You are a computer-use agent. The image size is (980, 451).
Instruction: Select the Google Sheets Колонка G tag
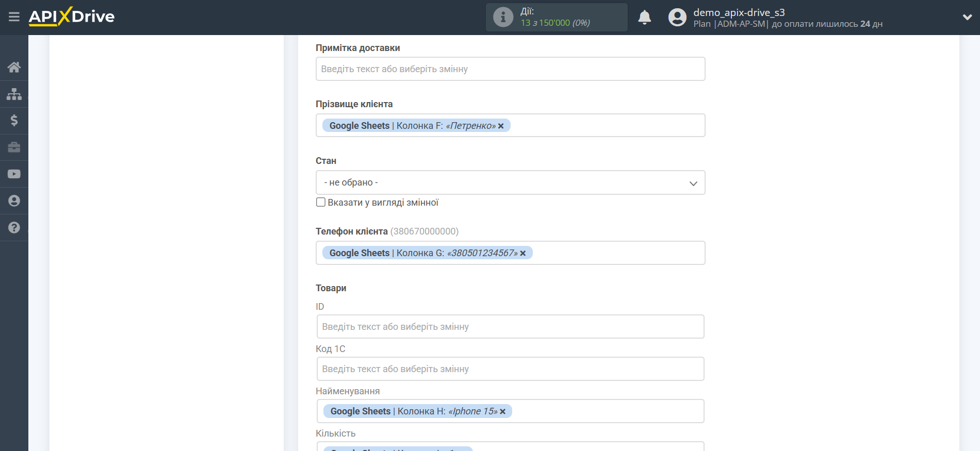tap(428, 253)
